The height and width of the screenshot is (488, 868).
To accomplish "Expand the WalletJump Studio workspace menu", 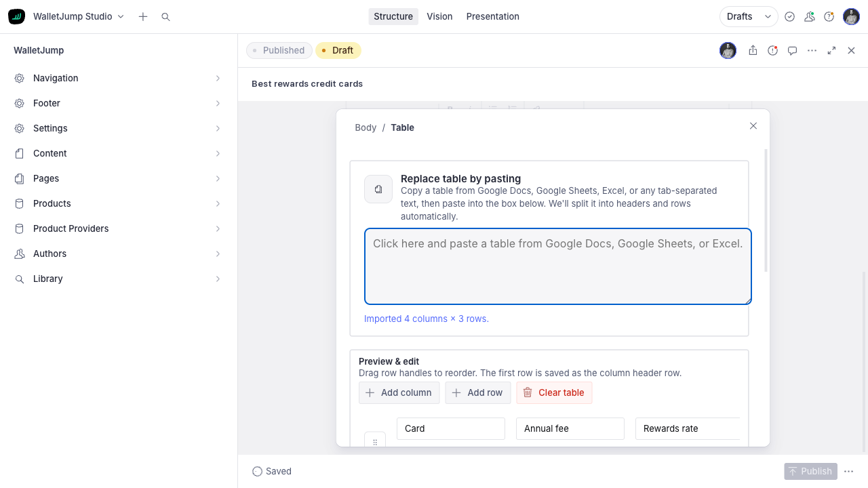I will coord(79,17).
